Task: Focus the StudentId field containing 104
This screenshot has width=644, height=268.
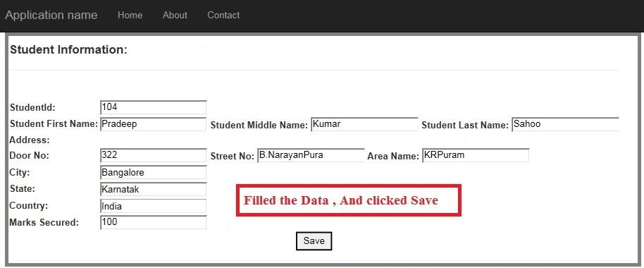Action: pos(153,107)
